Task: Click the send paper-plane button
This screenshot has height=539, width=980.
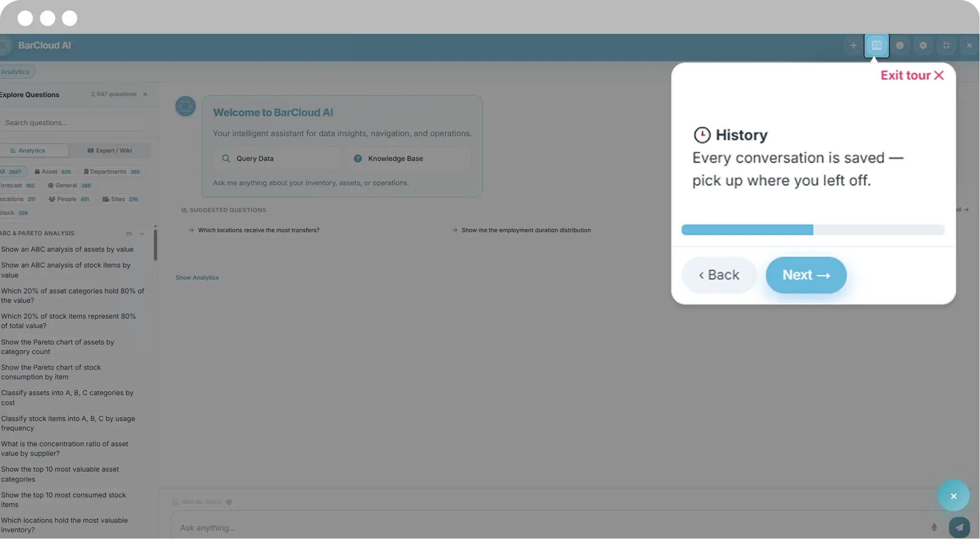Action: pyautogui.click(x=959, y=528)
